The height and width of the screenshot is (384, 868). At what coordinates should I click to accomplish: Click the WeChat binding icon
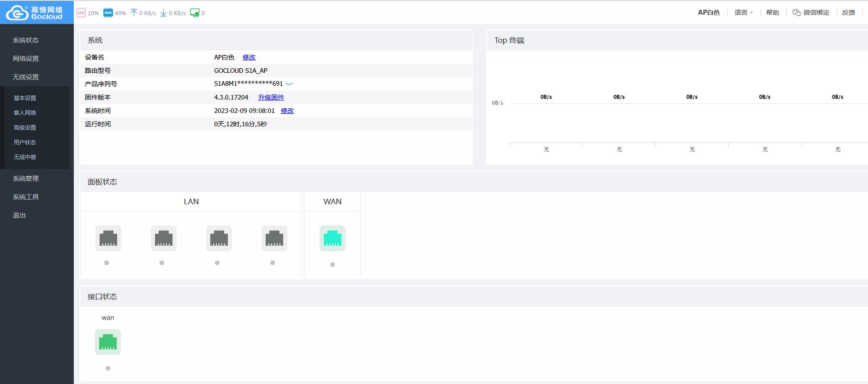tap(797, 12)
